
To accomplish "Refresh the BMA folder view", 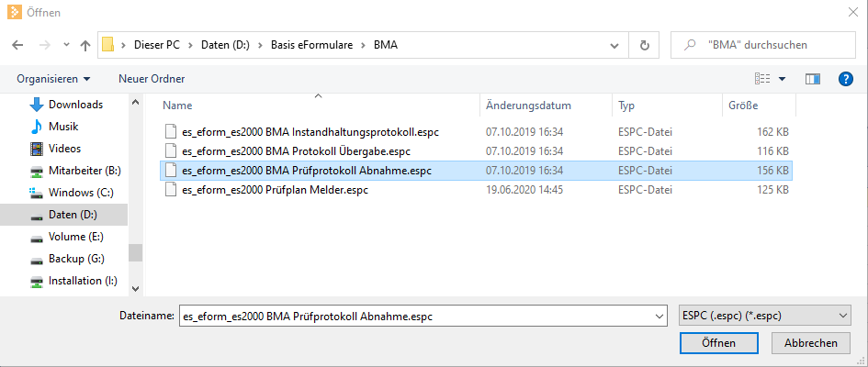I will [x=645, y=45].
